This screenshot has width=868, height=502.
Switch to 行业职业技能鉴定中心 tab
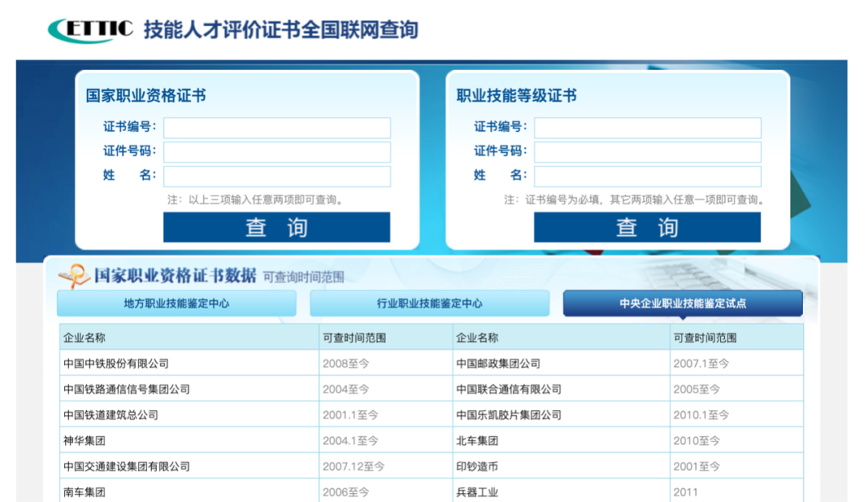click(x=429, y=303)
